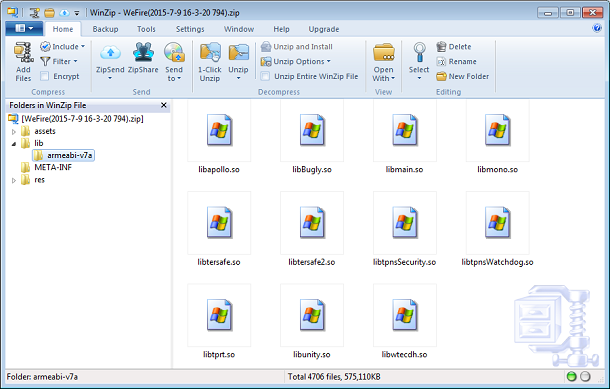This screenshot has height=389, width=610.
Task: Open the ZipSend dropdown arrow
Action: pyautogui.click(x=110, y=78)
